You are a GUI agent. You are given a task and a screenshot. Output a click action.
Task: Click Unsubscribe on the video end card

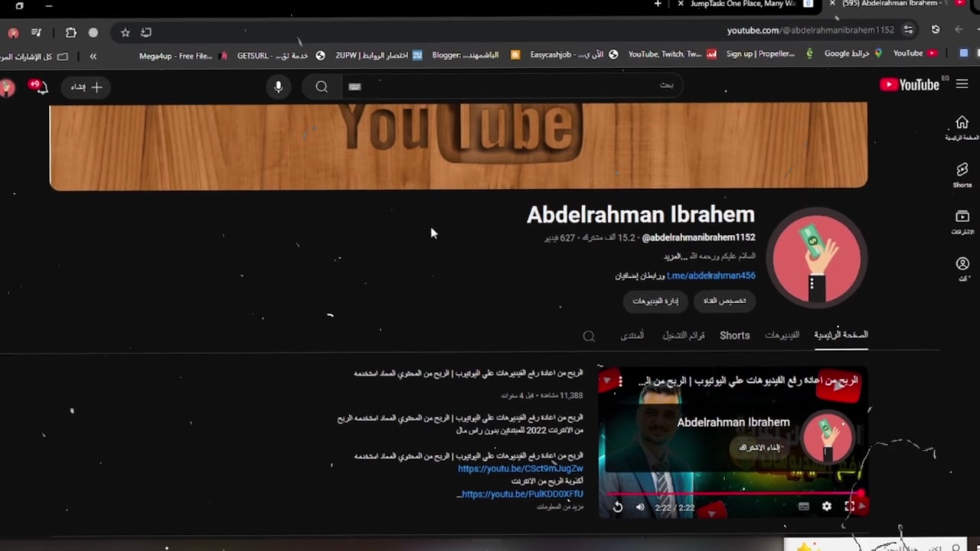(x=760, y=448)
